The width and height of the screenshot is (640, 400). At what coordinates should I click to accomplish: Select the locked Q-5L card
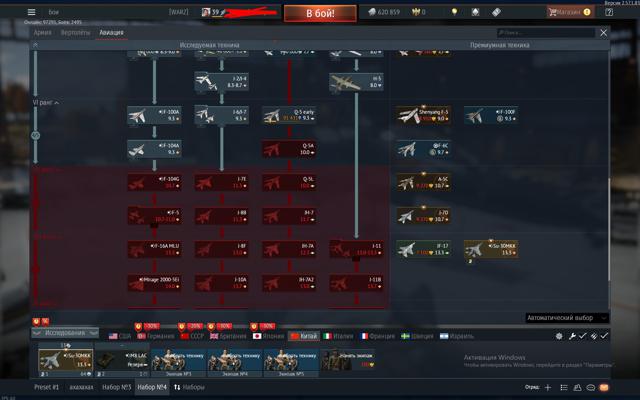pos(289,182)
